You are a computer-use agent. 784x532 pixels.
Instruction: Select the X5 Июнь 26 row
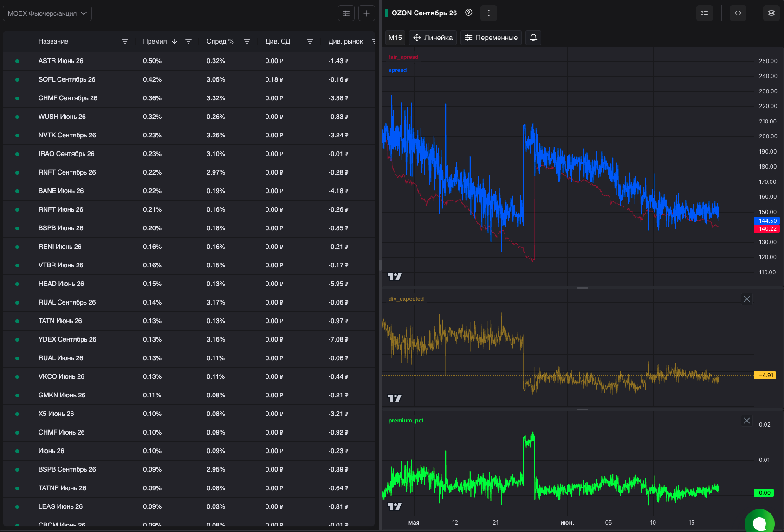(189, 414)
